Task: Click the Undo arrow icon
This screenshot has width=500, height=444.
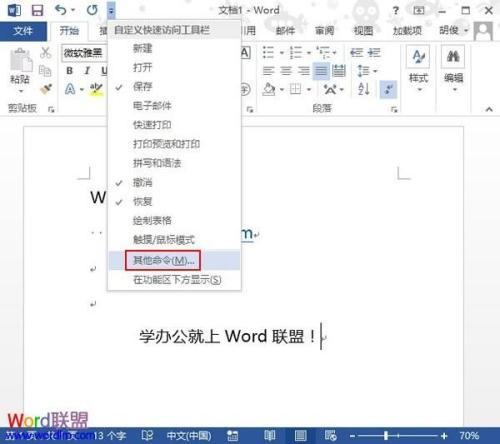Action: coord(61,10)
